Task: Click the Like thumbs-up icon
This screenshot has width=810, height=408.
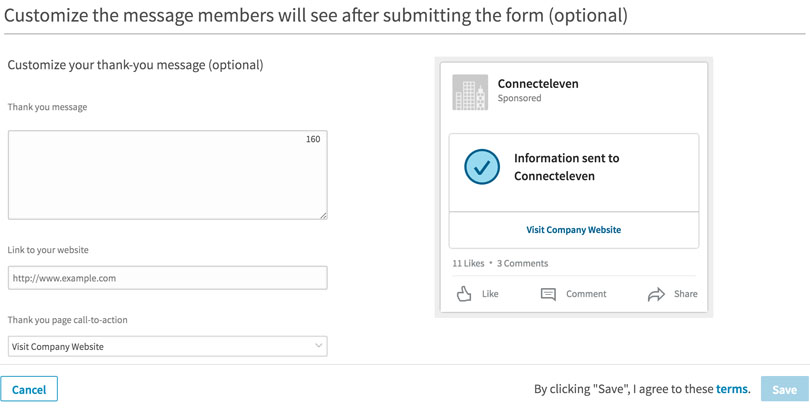Action: [464, 294]
